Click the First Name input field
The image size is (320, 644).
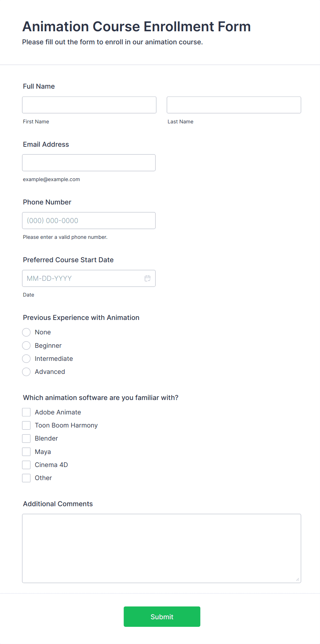(89, 105)
